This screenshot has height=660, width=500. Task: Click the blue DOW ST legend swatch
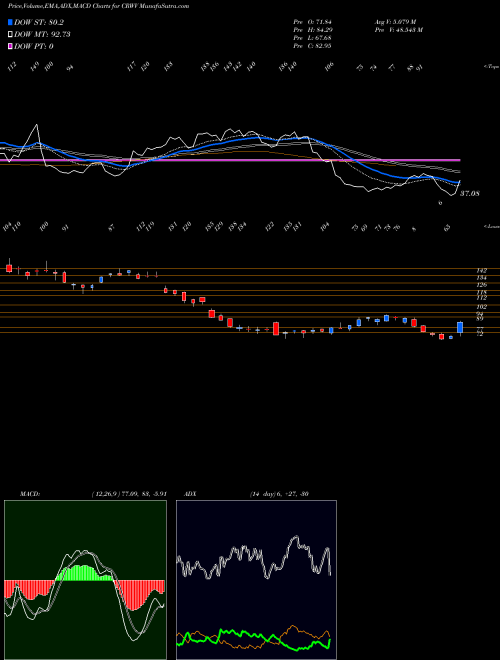[x=11, y=22]
